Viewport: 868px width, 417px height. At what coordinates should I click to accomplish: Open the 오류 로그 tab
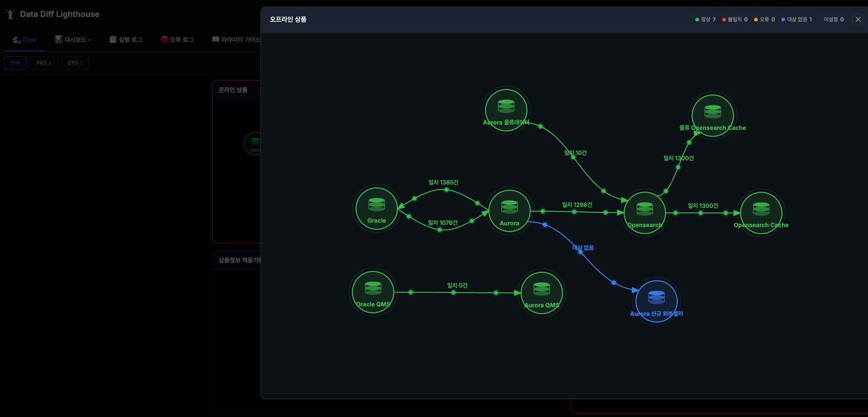click(x=177, y=40)
